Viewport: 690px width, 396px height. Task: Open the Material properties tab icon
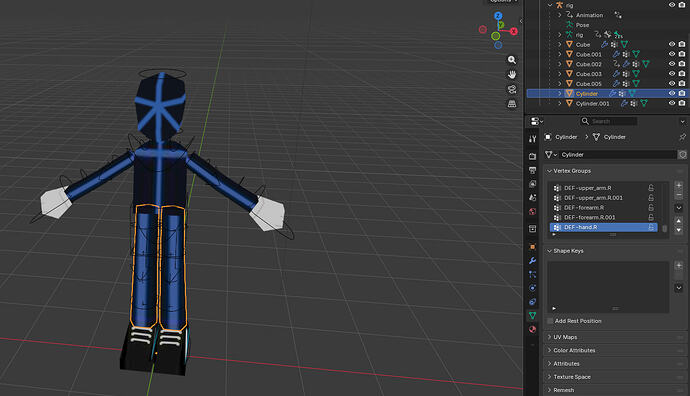click(x=532, y=329)
